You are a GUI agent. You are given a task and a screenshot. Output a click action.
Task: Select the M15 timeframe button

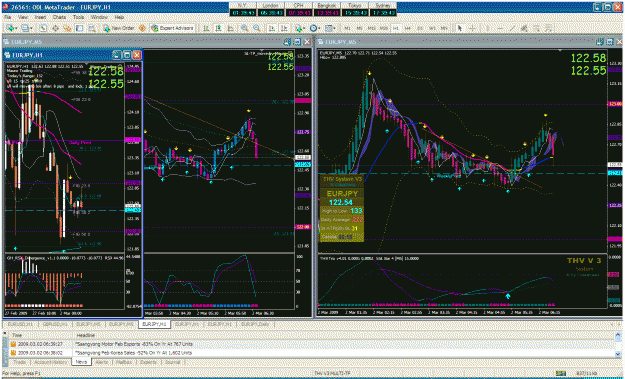[x=371, y=28]
